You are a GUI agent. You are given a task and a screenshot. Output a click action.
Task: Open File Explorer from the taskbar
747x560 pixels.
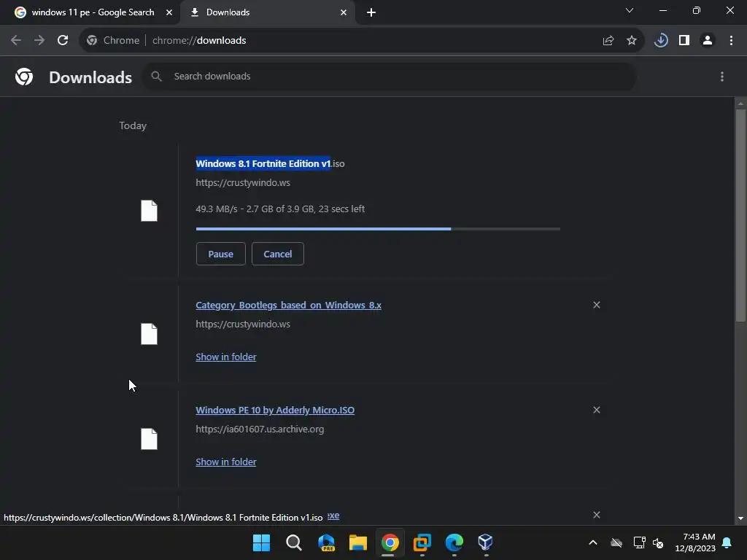357,542
